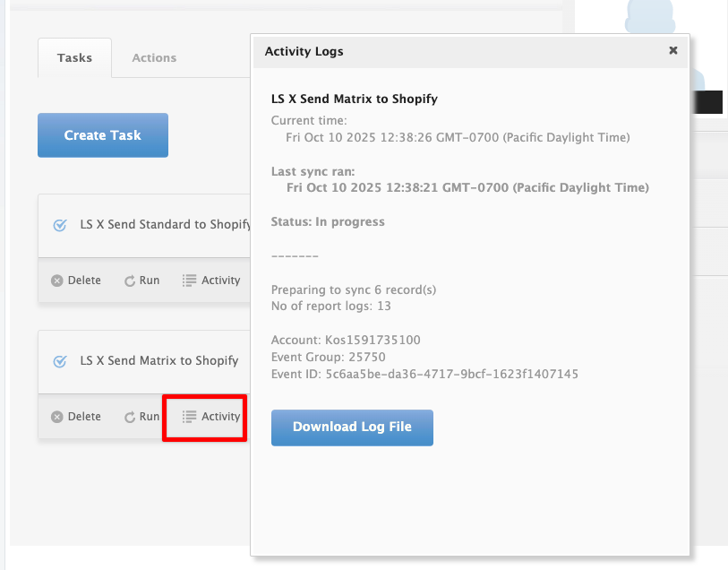728x570 pixels.
Task: Close the Activity Logs dialog
Action: (673, 51)
